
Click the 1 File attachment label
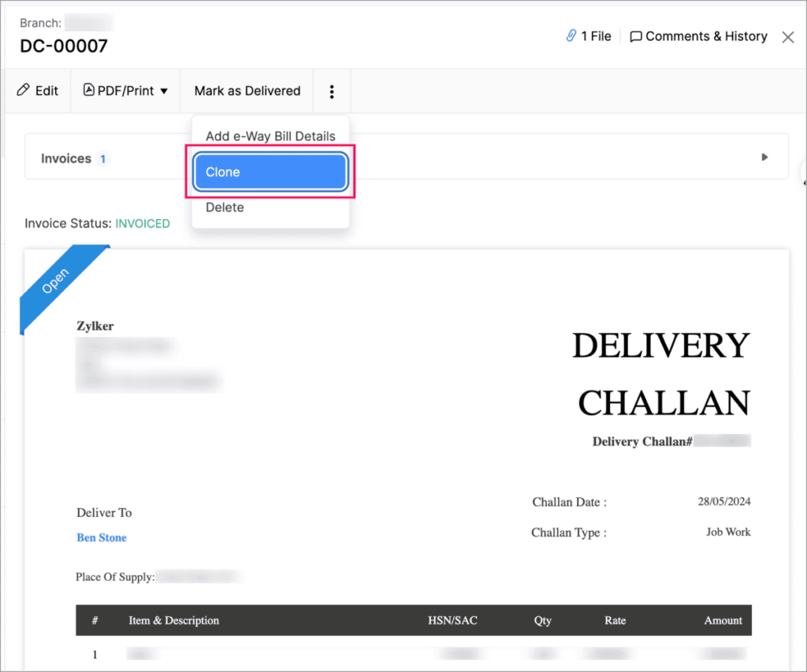click(x=596, y=36)
